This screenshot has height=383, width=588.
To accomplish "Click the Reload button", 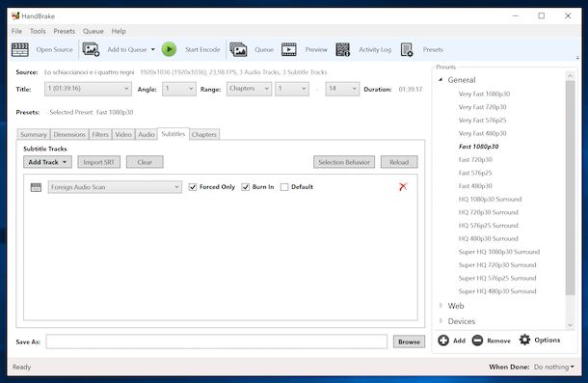I will [x=399, y=162].
